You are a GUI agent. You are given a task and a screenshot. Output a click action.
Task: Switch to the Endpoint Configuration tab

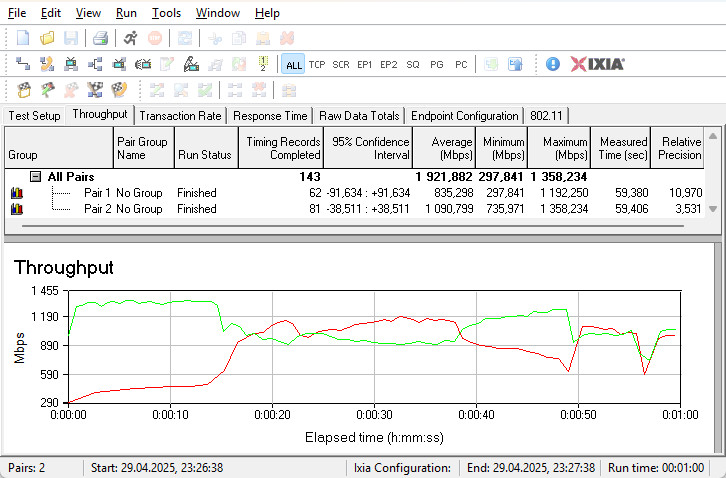point(464,116)
